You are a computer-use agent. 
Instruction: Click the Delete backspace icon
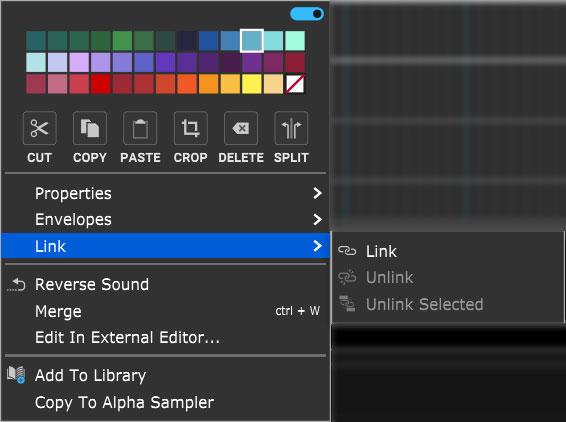(241, 128)
